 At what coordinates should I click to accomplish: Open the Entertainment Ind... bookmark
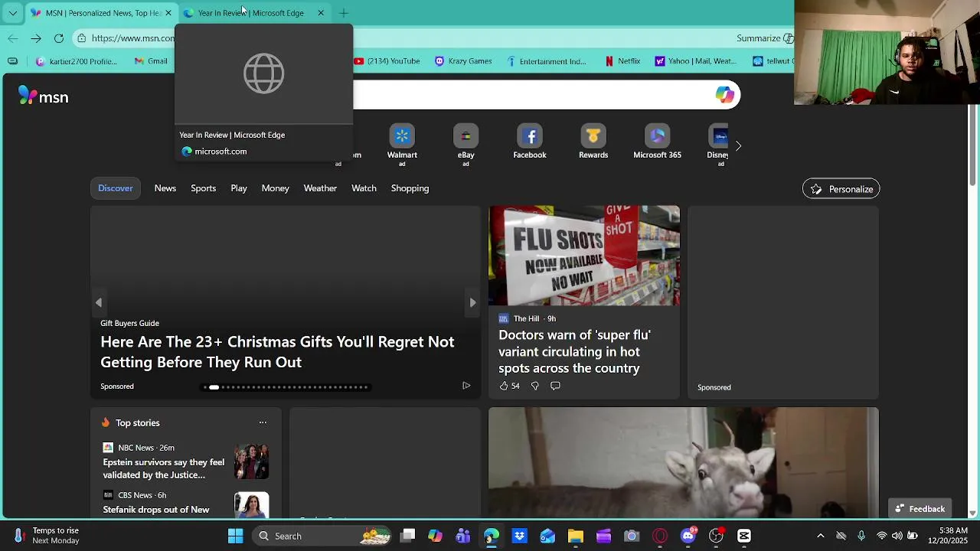[546, 61]
